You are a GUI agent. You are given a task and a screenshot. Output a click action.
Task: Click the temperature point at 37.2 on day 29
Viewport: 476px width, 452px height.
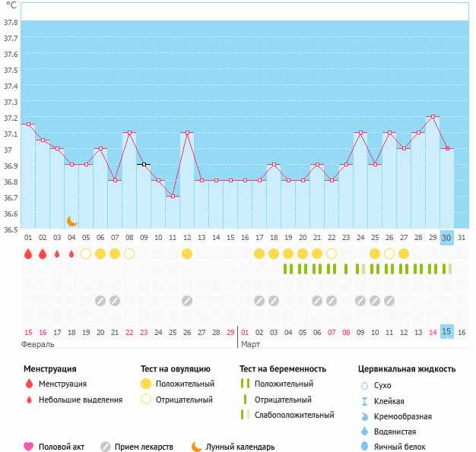pos(433,117)
